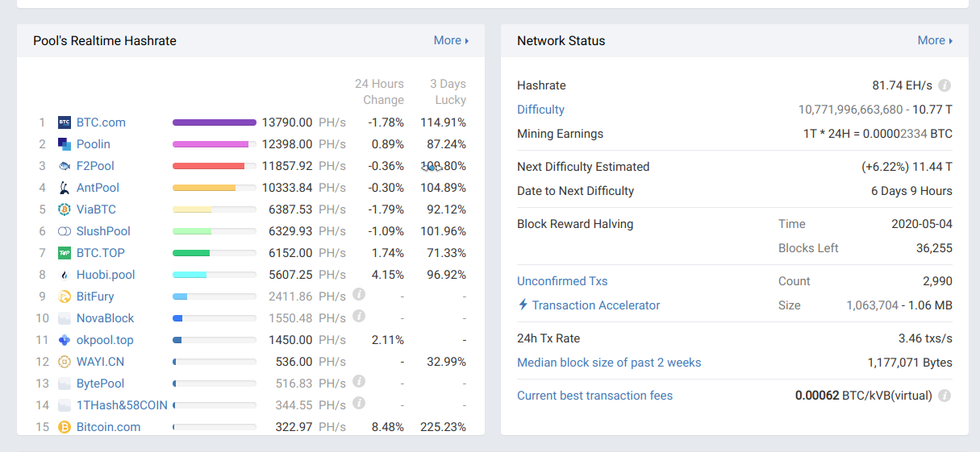The width and height of the screenshot is (980, 452).
Task: Click the 1THash&58COIN placeholder logo icon
Action: [65, 405]
